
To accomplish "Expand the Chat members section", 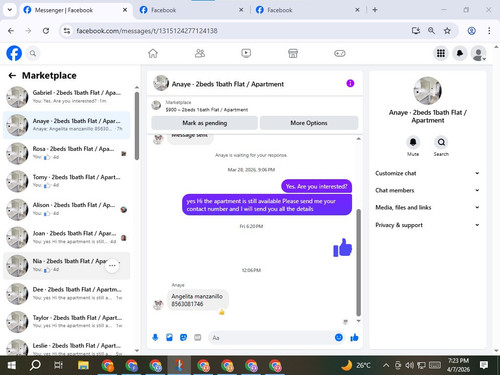I will coord(427,190).
